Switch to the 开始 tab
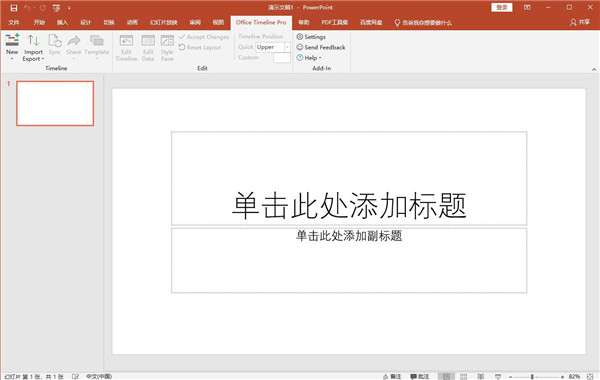 39,23
